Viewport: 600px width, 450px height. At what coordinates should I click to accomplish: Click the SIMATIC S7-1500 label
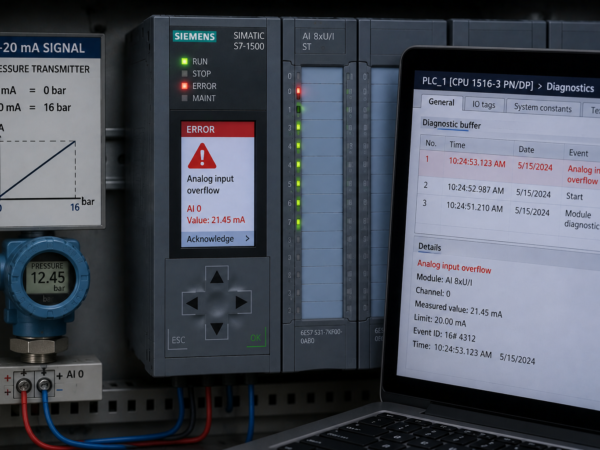[x=249, y=41]
